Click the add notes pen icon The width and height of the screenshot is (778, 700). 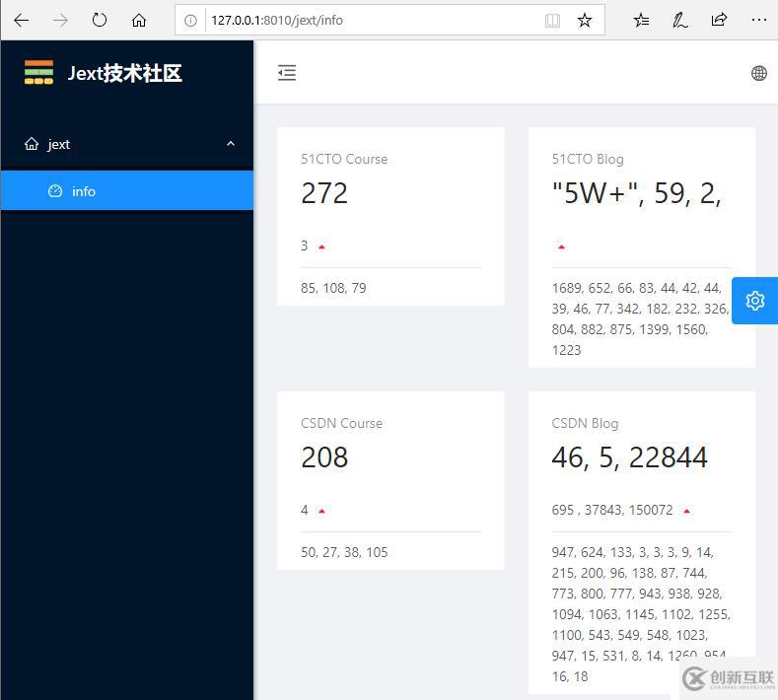click(679, 21)
